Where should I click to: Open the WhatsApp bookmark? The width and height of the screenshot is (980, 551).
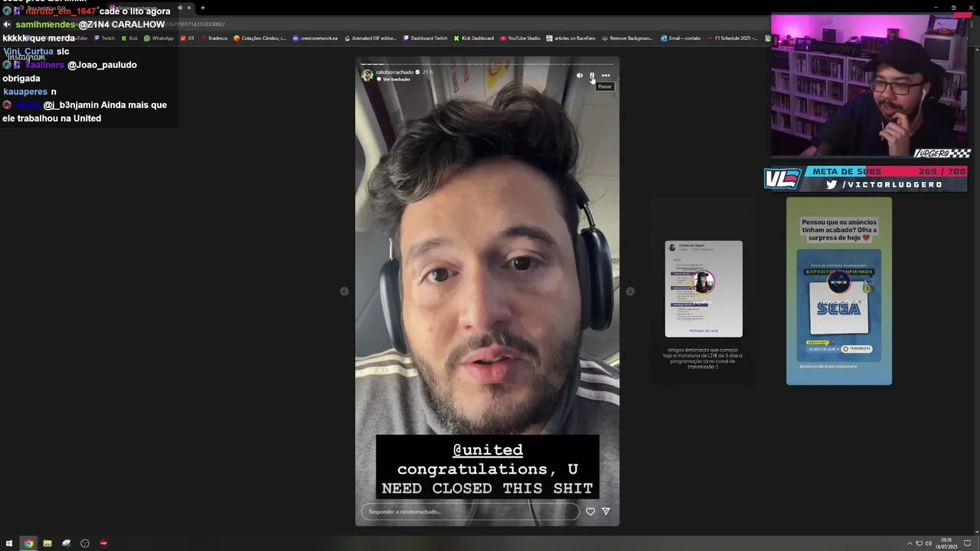pos(159,38)
